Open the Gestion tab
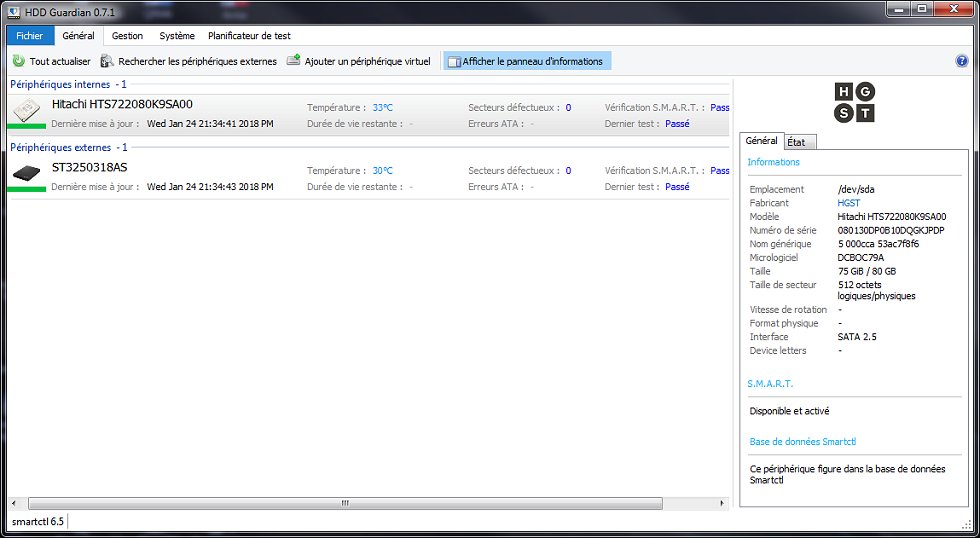This screenshot has width=980, height=538. click(x=128, y=36)
